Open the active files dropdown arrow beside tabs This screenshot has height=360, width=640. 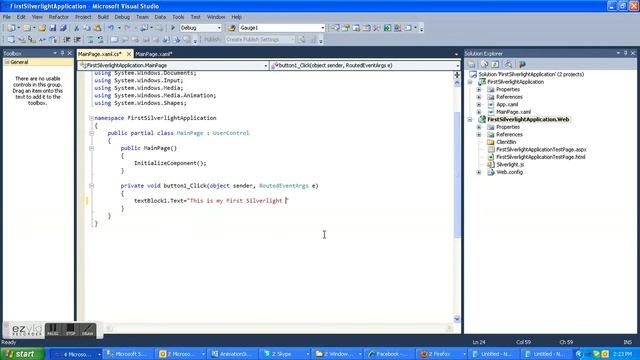456,54
